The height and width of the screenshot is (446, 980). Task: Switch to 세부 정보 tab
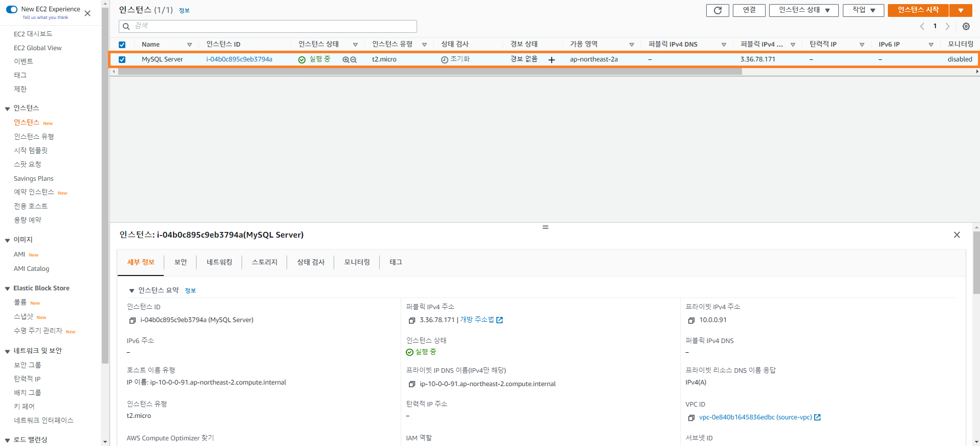click(141, 262)
